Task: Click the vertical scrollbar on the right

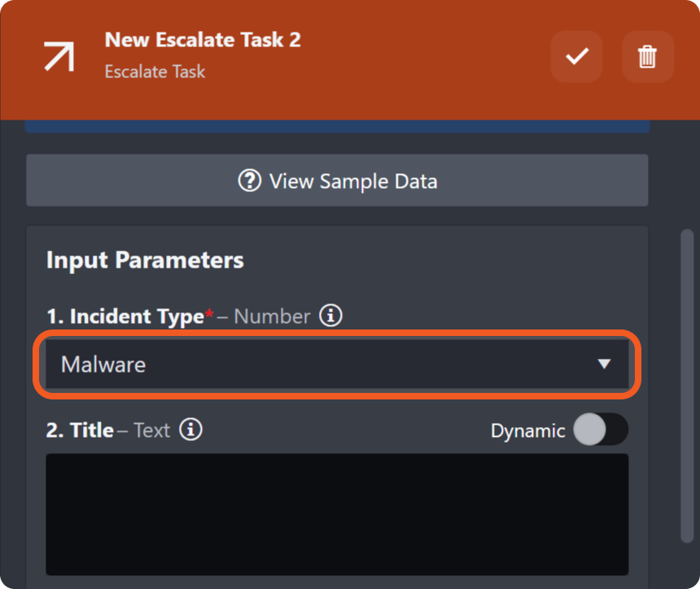Action: click(688, 382)
